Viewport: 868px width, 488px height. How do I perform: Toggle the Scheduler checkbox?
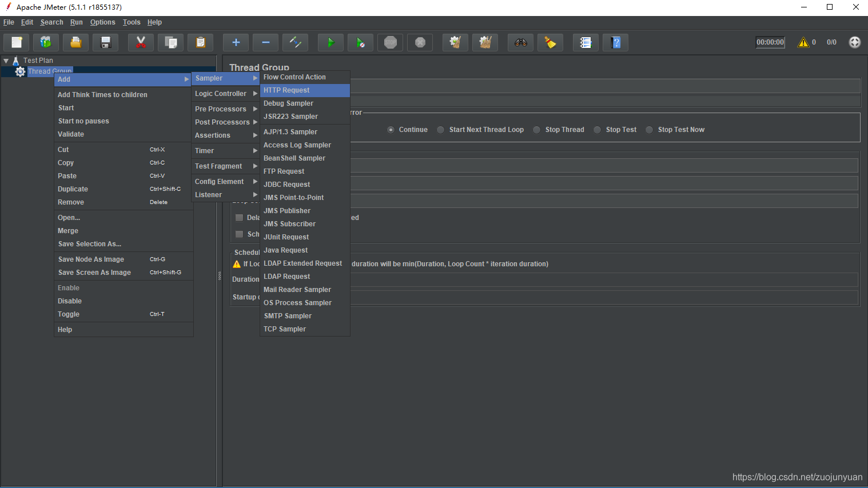pos(240,234)
